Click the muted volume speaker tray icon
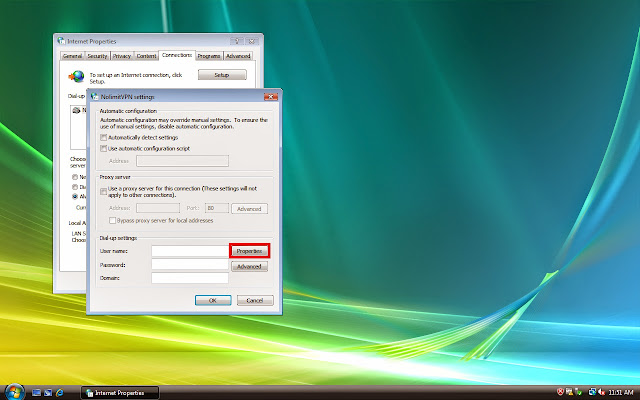Image resolution: width=640 pixels, height=400 pixels. coord(601,392)
